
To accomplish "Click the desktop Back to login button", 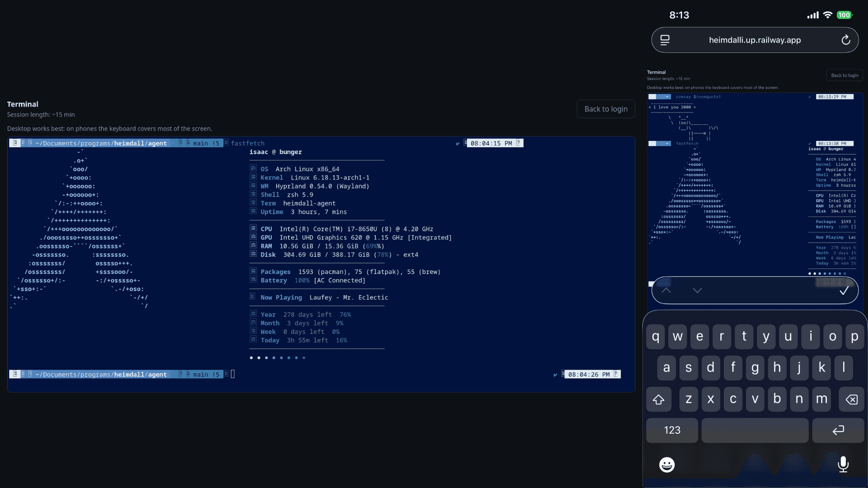I will click(x=606, y=109).
